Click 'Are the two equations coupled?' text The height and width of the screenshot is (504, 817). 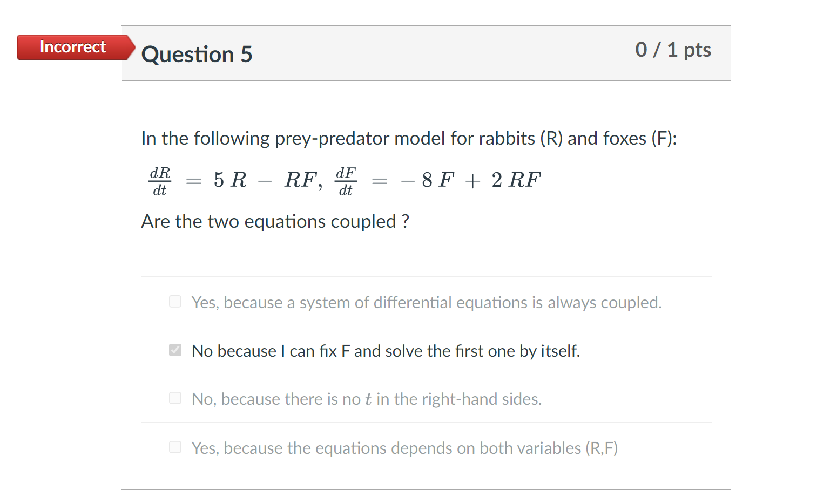click(x=275, y=221)
